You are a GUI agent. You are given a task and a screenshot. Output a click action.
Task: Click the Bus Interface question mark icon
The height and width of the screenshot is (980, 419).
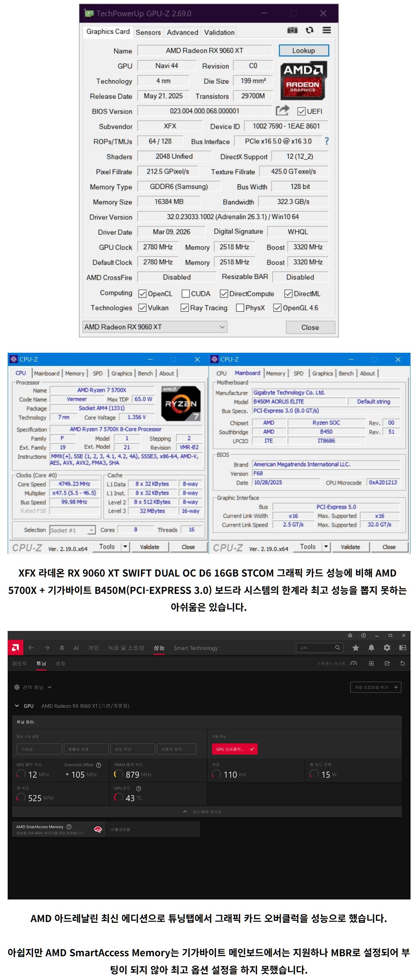[x=327, y=141]
